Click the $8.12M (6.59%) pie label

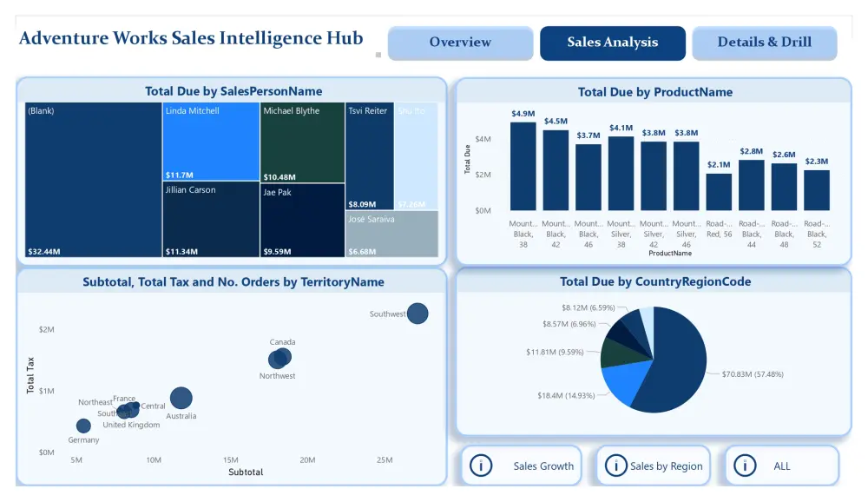pyautogui.click(x=588, y=307)
